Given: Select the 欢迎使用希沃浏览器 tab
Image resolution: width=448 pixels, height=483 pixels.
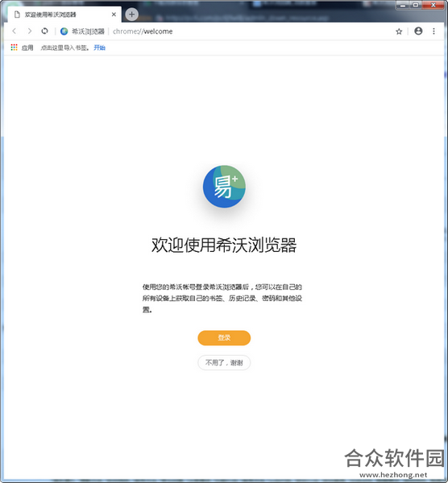Looking at the screenshot, I should coord(64,14).
